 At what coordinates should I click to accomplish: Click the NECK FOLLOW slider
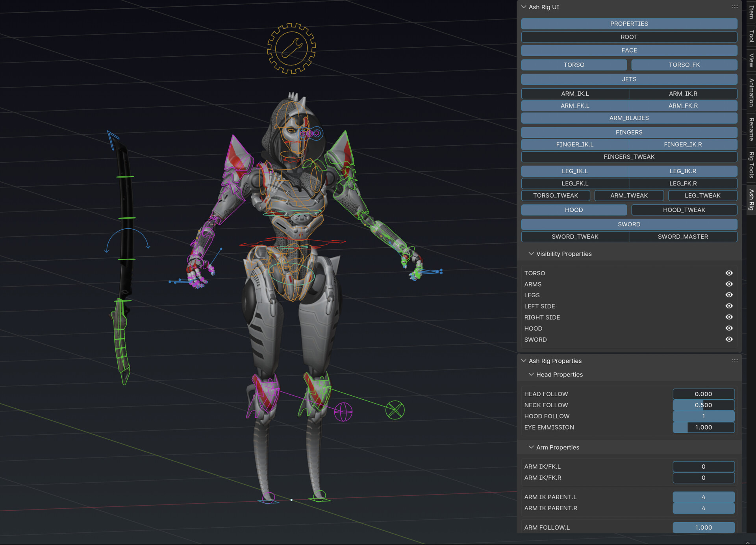[704, 405]
